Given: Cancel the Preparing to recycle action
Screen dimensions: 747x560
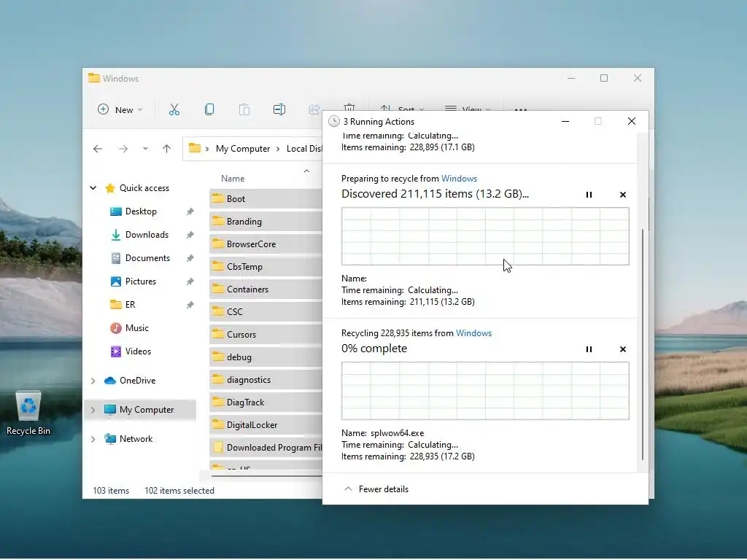Looking at the screenshot, I should pos(623,195).
